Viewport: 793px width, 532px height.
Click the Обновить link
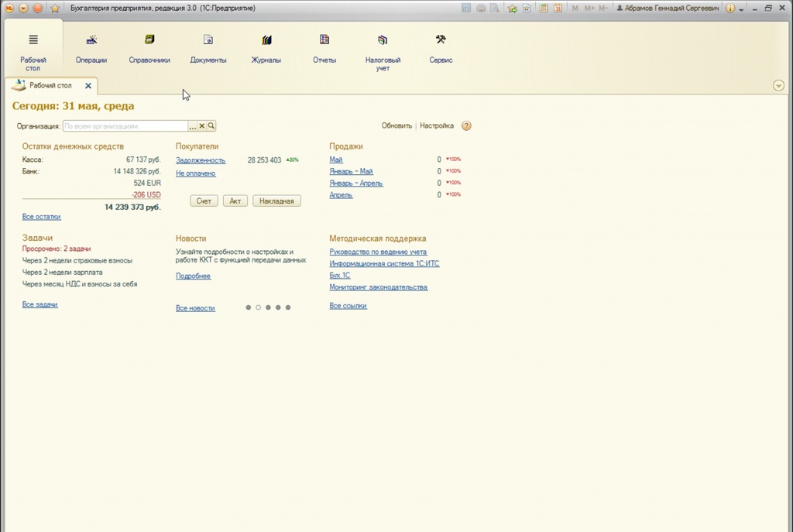[396, 125]
